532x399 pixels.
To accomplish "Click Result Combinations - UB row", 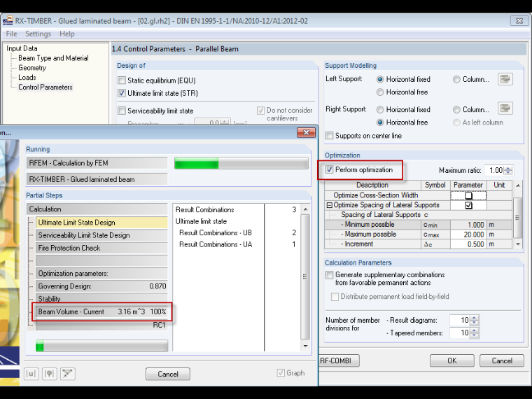I will pos(237,232).
